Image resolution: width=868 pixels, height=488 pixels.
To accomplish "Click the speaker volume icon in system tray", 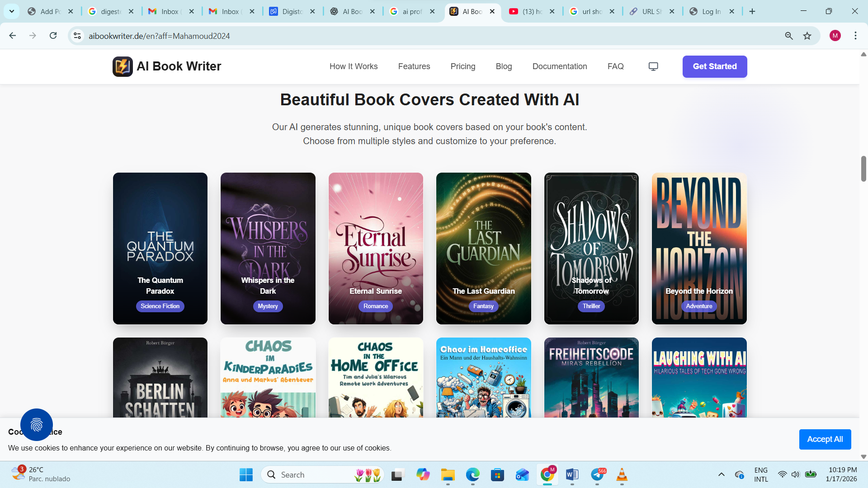I will click(x=796, y=475).
